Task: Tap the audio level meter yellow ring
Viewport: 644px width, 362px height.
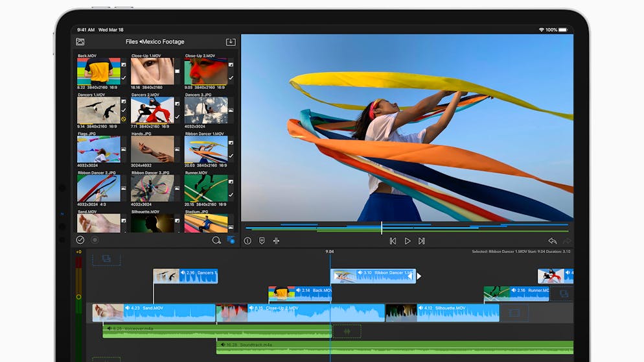Action: coord(78,296)
